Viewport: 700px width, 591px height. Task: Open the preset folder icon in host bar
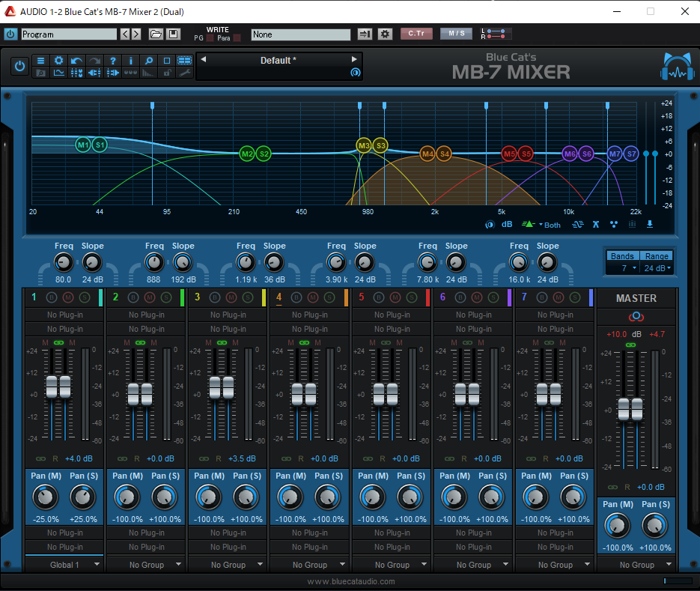point(156,34)
